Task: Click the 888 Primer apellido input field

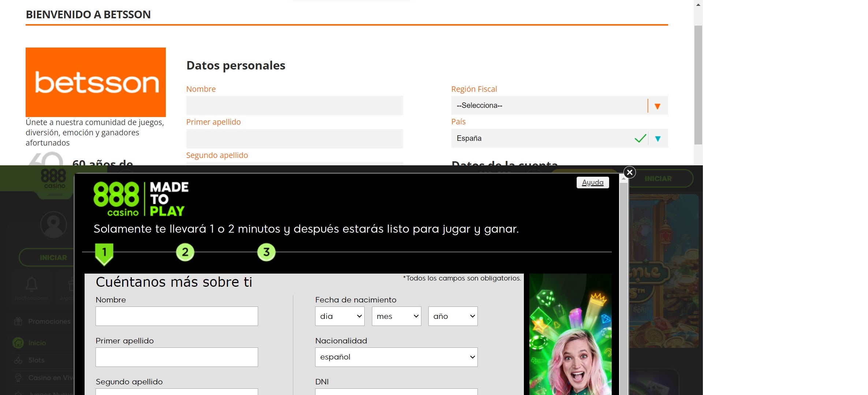Action: click(177, 357)
